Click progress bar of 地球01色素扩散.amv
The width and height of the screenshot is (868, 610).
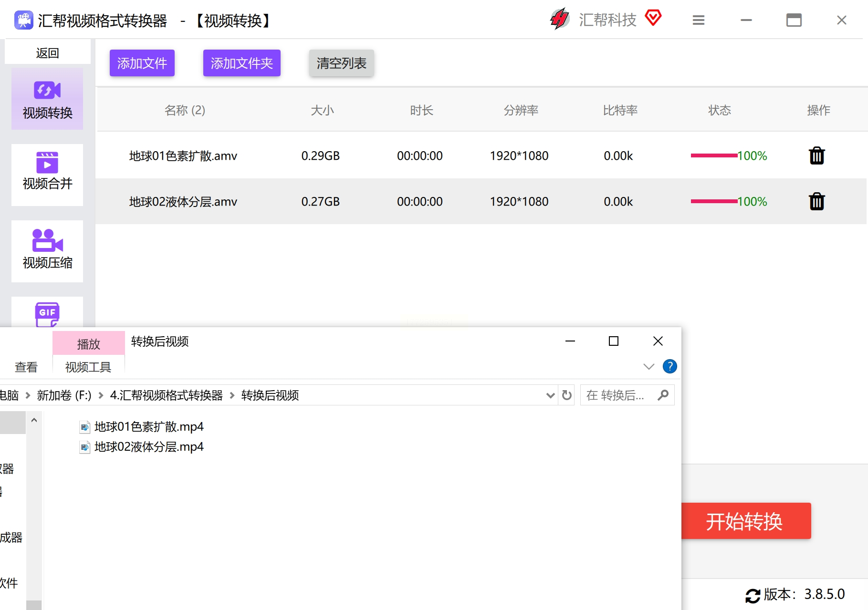pyautogui.click(x=713, y=156)
